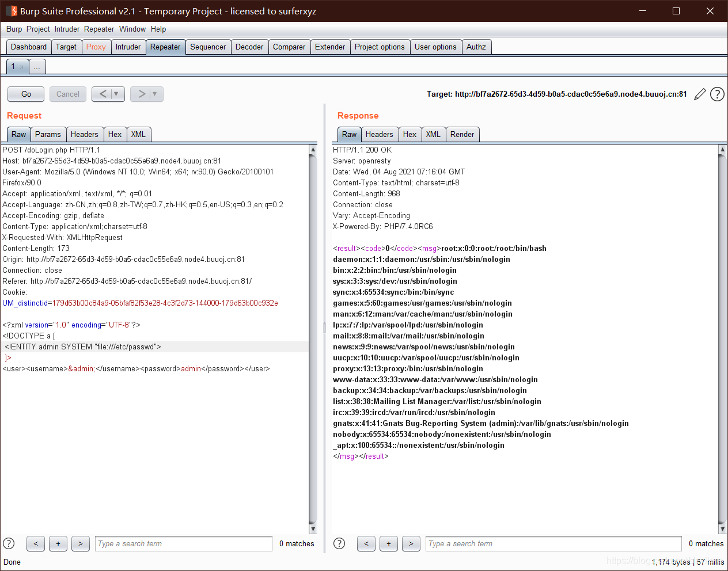The height and width of the screenshot is (571, 728).
Task: Switch to the Sequencer tab
Action: click(x=208, y=47)
